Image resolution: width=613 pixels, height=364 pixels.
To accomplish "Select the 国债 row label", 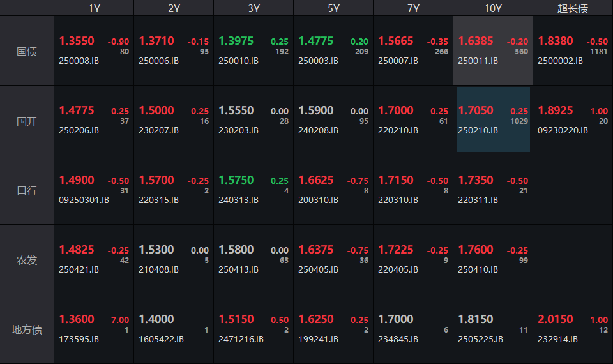I will click(x=27, y=51).
